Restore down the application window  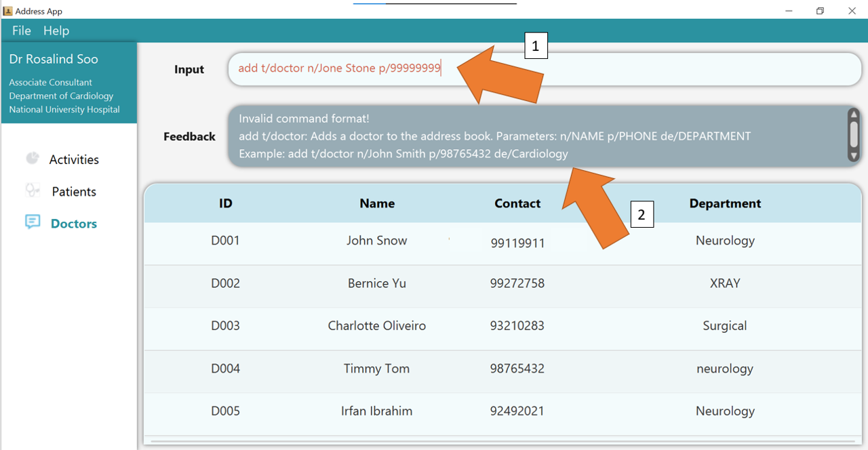[820, 11]
